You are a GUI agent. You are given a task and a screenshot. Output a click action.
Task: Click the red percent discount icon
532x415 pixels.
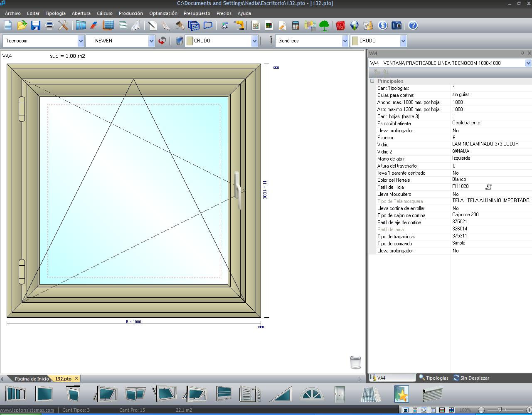click(340, 26)
